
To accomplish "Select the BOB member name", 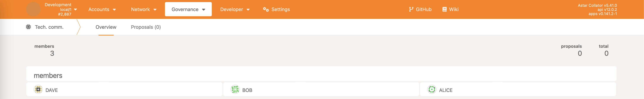I will (x=247, y=90).
